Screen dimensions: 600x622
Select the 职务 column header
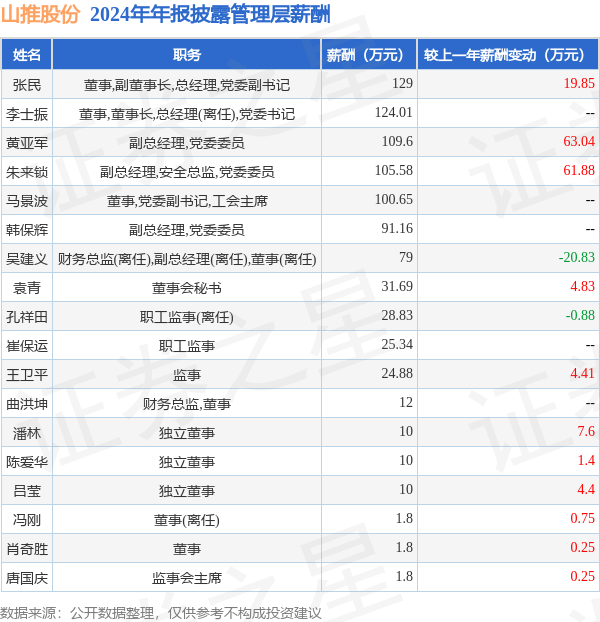point(187,55)
